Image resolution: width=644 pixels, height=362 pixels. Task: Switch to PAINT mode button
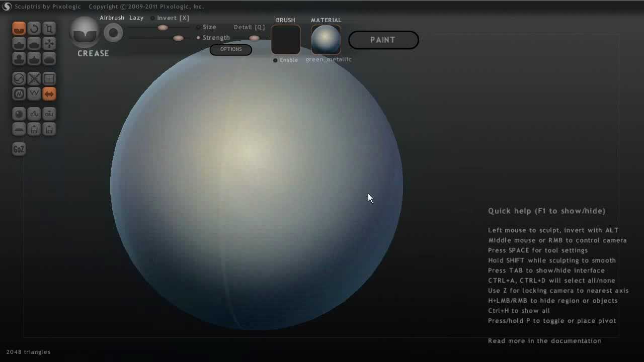[x=383, y=40]
